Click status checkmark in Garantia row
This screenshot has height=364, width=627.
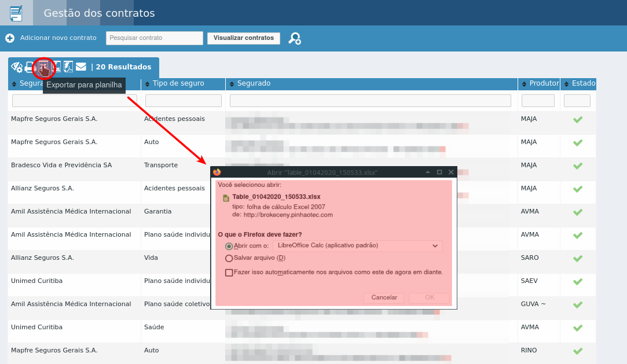coord(578,212)
